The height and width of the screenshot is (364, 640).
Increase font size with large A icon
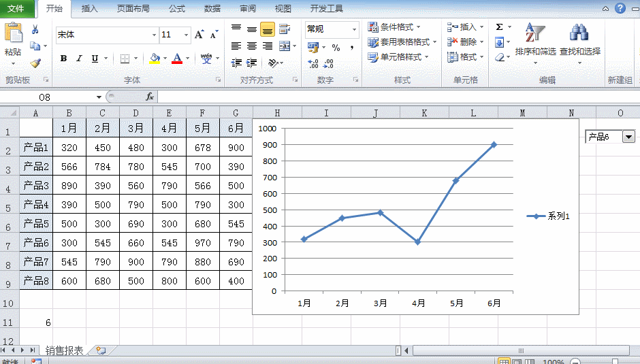199,35
